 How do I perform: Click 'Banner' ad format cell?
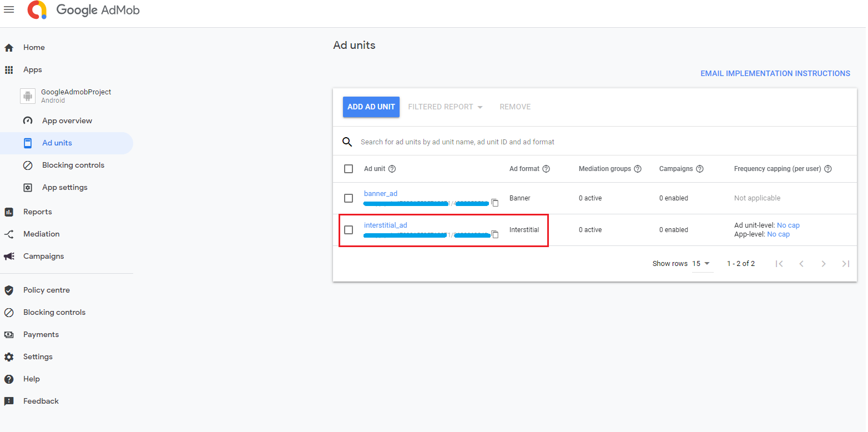[x=520, y=198]
